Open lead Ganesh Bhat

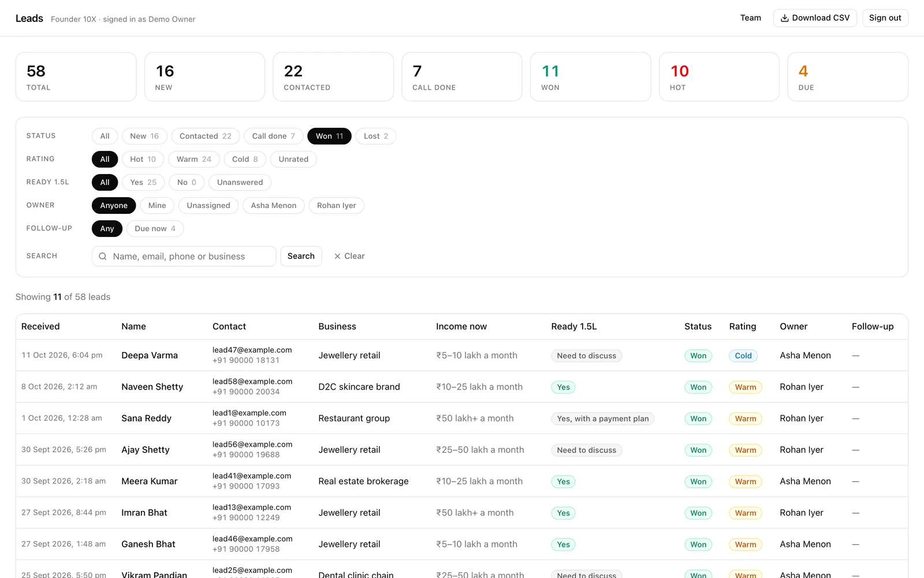click(x=148, y=544)
